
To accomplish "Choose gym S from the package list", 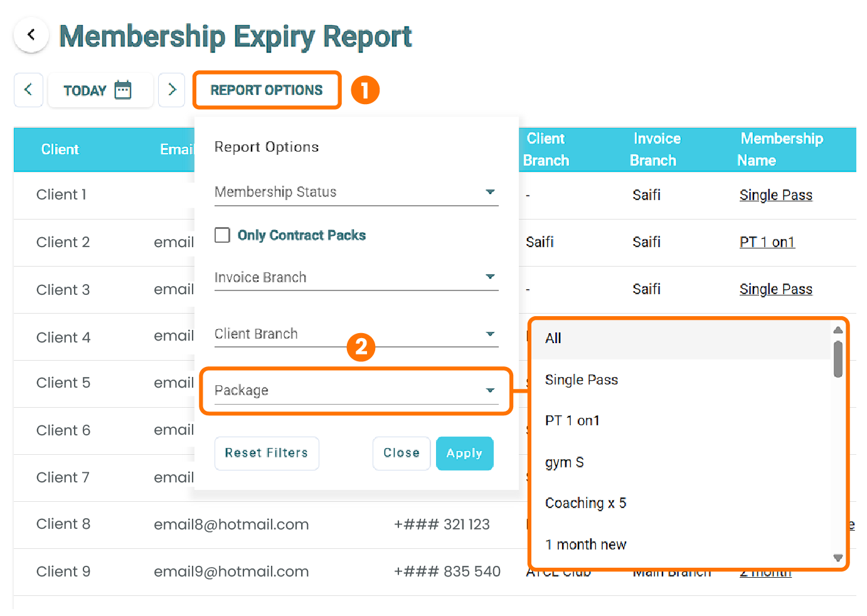I will [564, 462].
